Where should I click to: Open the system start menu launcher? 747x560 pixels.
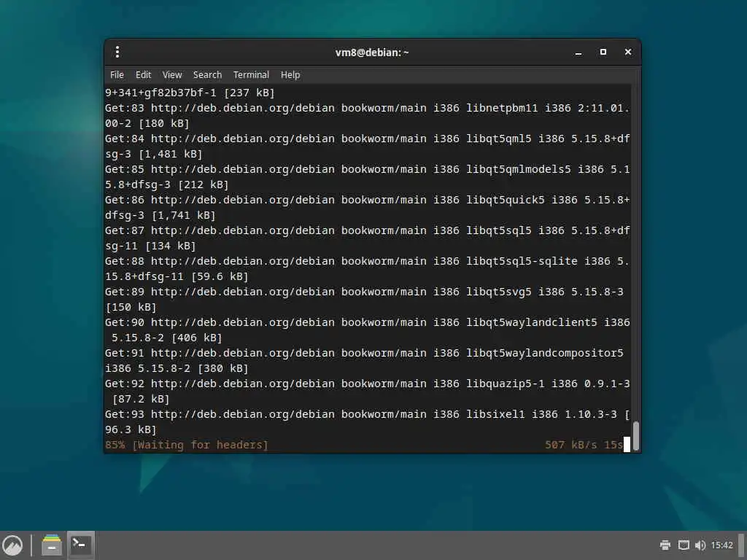(x=13, y=545)
